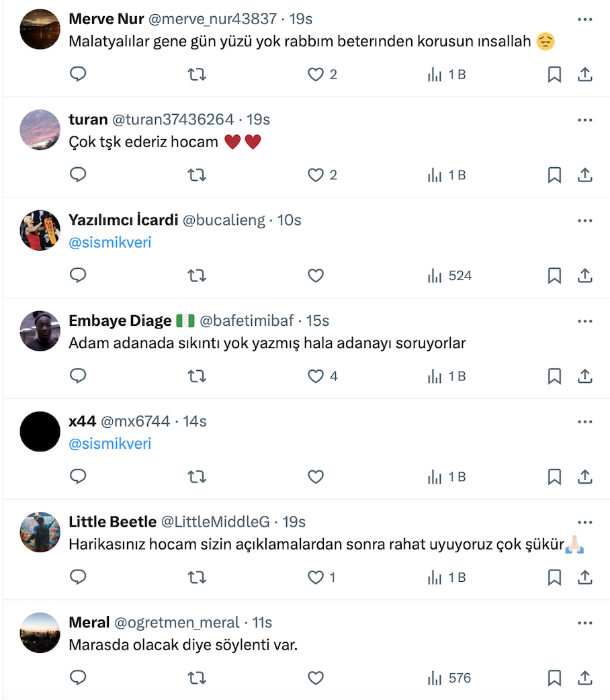610x700 pixels.
Task: Bookmark Embaye Diage's tweet
Action: point(554,376)
